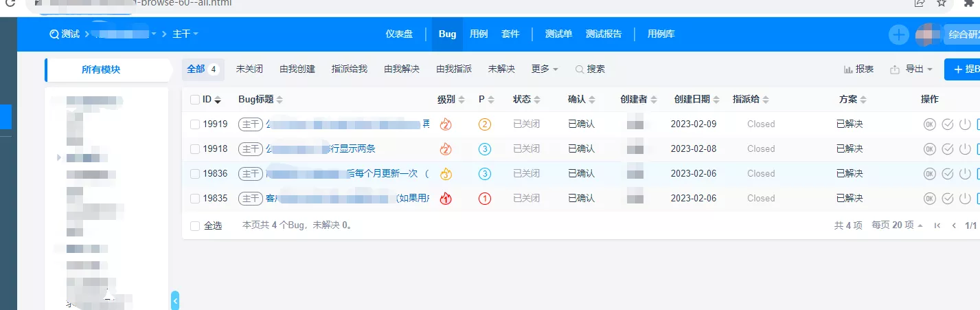
Task: Tick the checkbox for bug 19835
Action: coord(195,199)
